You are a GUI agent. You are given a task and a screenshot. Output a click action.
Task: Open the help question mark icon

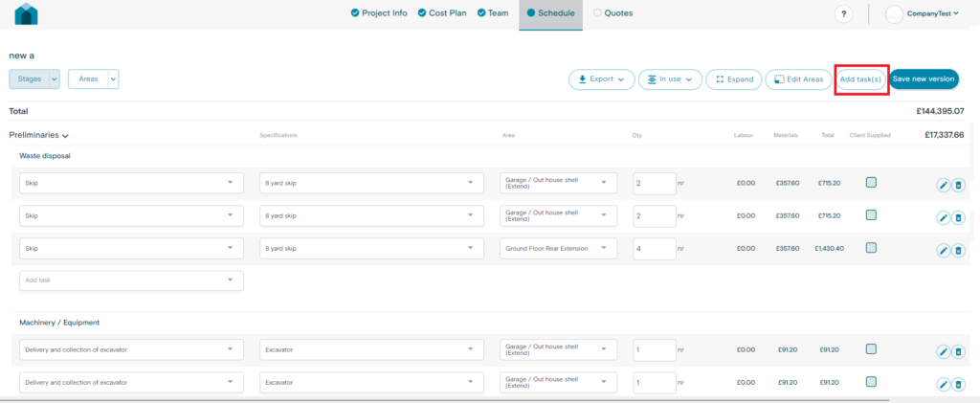coord(844,13)
